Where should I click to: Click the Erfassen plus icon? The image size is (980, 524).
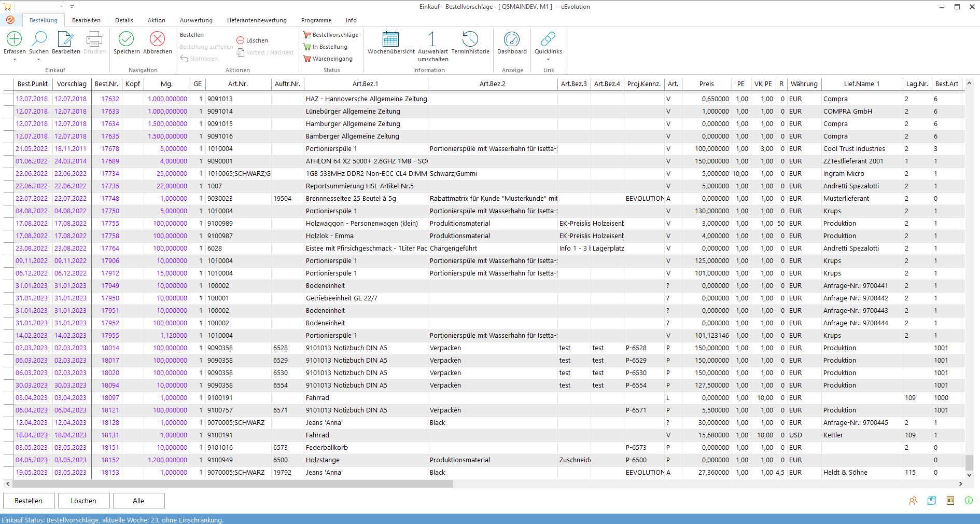point(15,39)
